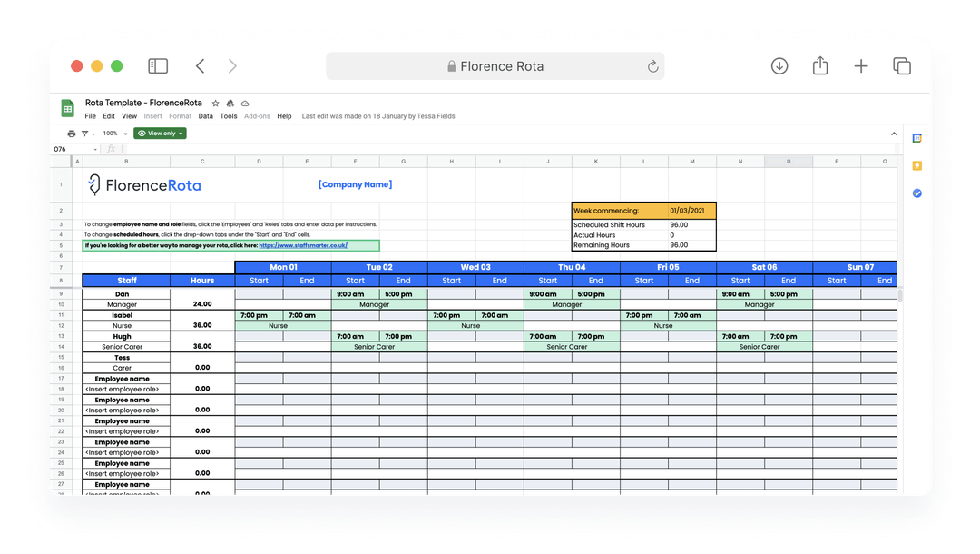Collapse the toolbar with the chevron
980x554 pixels.
(x=894, y=133)
